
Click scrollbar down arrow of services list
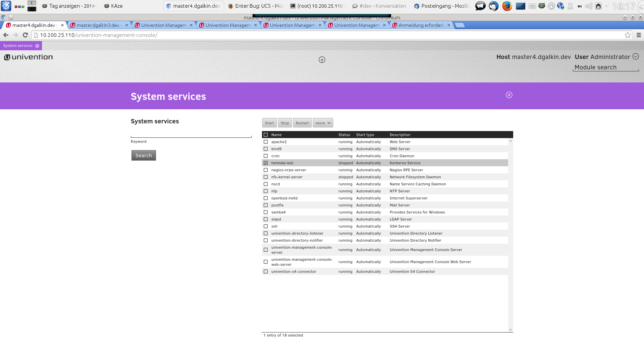point(511,330)
